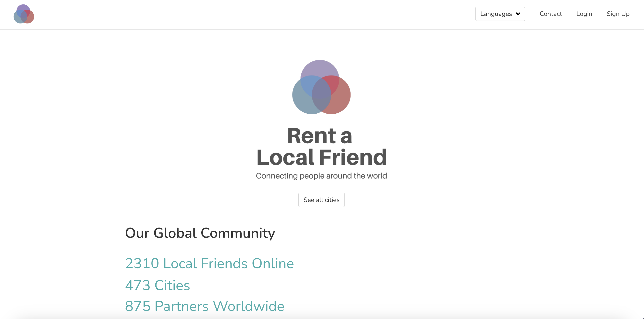Click the purple circle in header logo
The width and height of the screenshot is (644, 319).
(x=23, y=7)
